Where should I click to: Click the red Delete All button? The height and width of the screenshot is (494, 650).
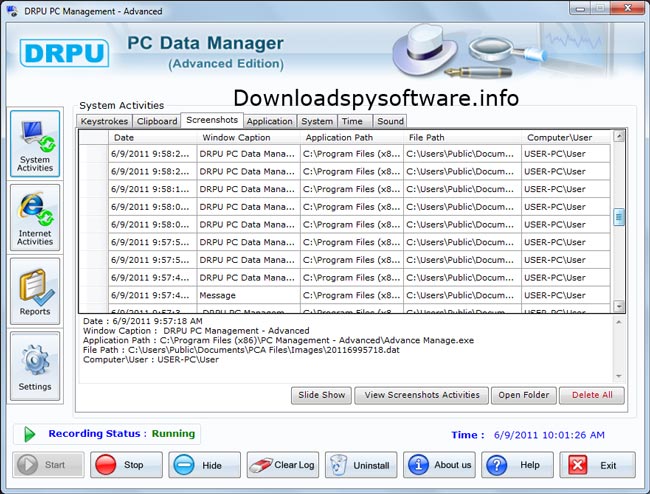pos(592,395)
